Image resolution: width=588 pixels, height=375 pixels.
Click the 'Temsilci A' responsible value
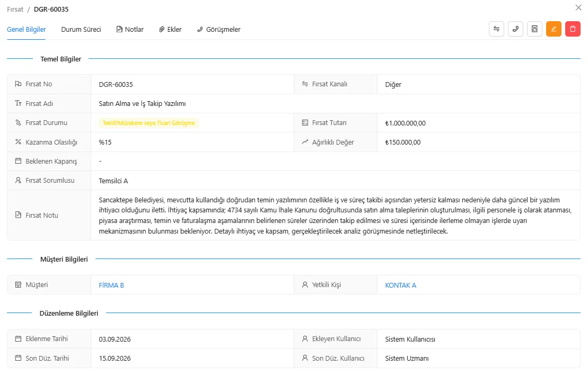(x=113, y=181)
